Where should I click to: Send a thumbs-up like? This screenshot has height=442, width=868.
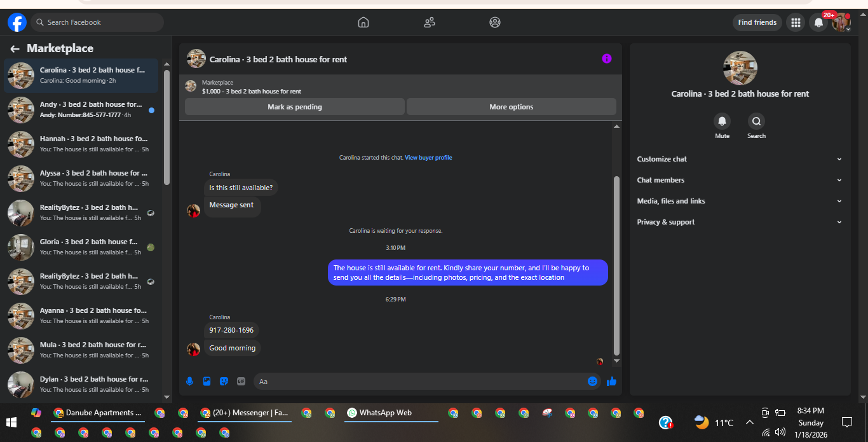tap(611, 382)
